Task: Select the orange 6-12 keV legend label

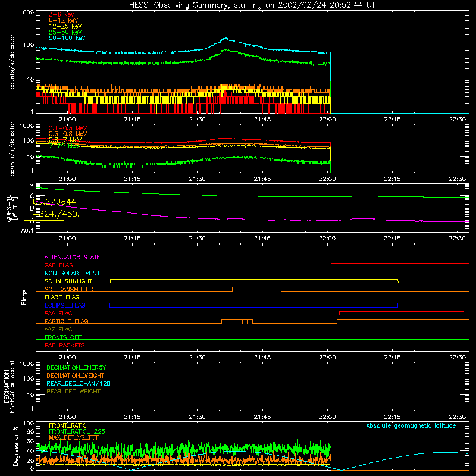Action: (64, 20)
